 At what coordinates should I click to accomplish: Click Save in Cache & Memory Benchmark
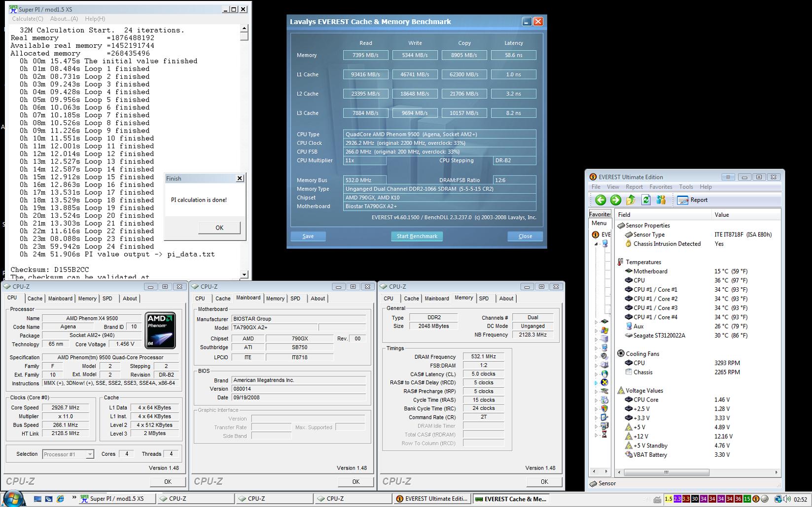coord(308,236)
